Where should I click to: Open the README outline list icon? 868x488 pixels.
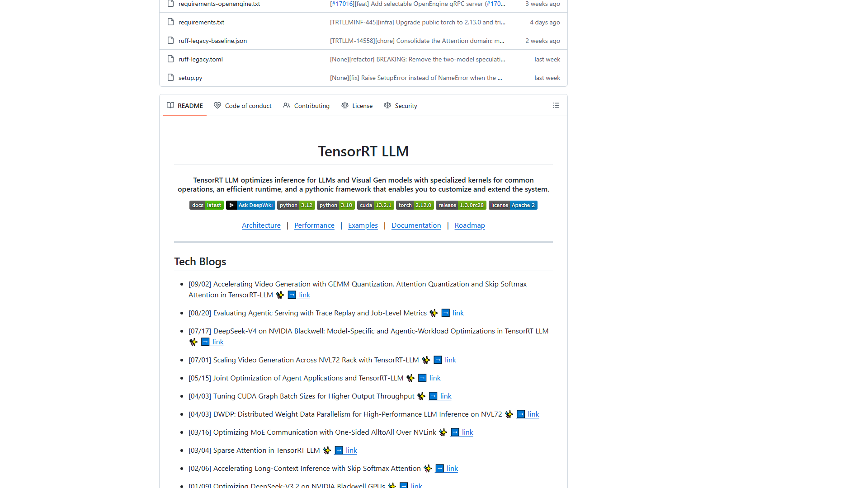(556, 105)
